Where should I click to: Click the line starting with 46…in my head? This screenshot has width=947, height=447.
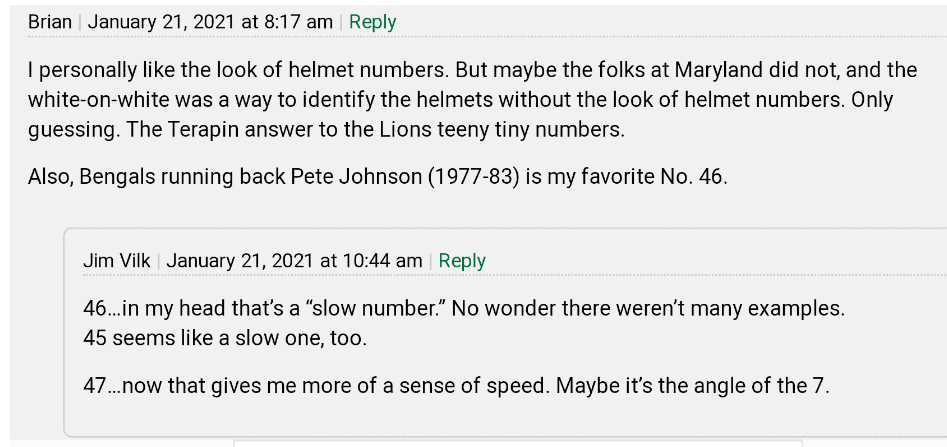point(463,309)
